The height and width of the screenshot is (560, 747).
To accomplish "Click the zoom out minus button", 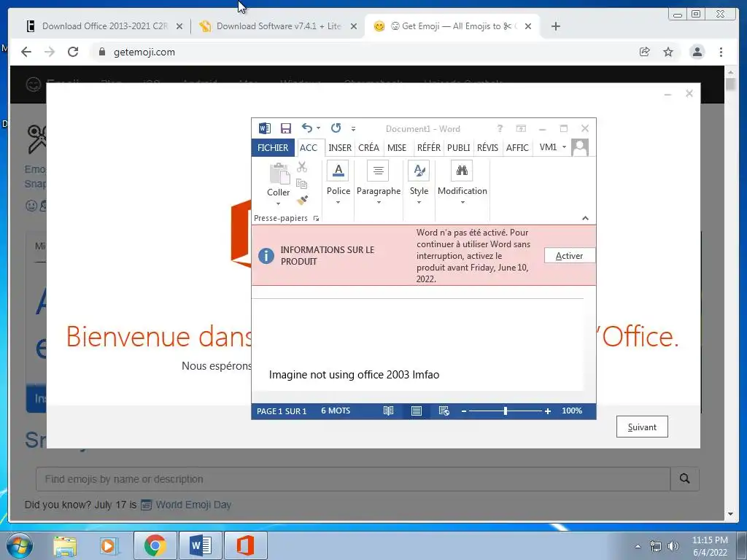I will [x=464, y=411].
